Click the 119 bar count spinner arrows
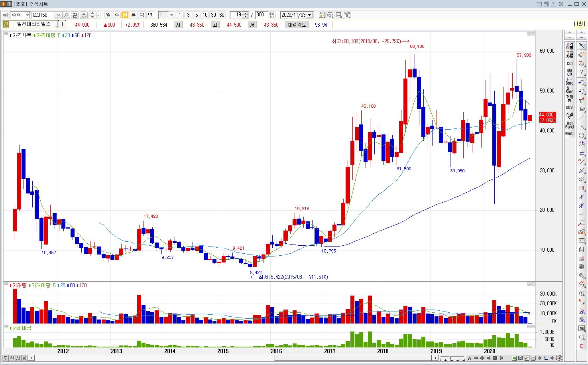Screen dimensions: 588x365 (246, 15)
